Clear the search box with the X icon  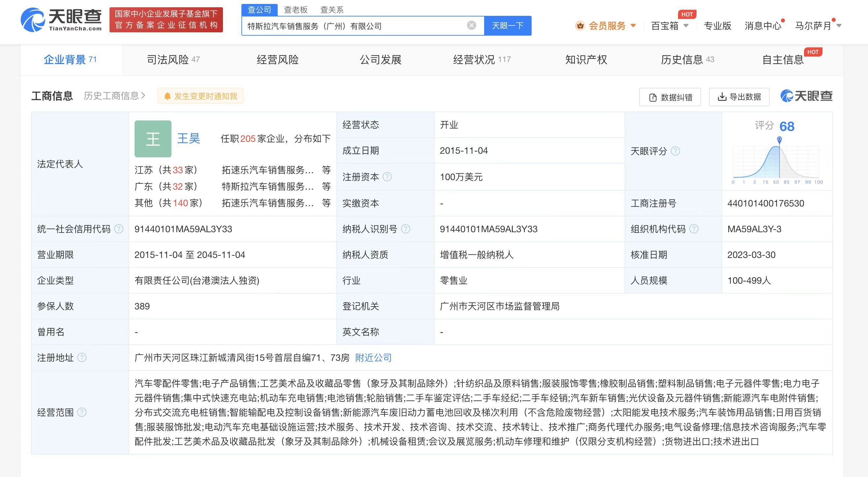[471, 25]
